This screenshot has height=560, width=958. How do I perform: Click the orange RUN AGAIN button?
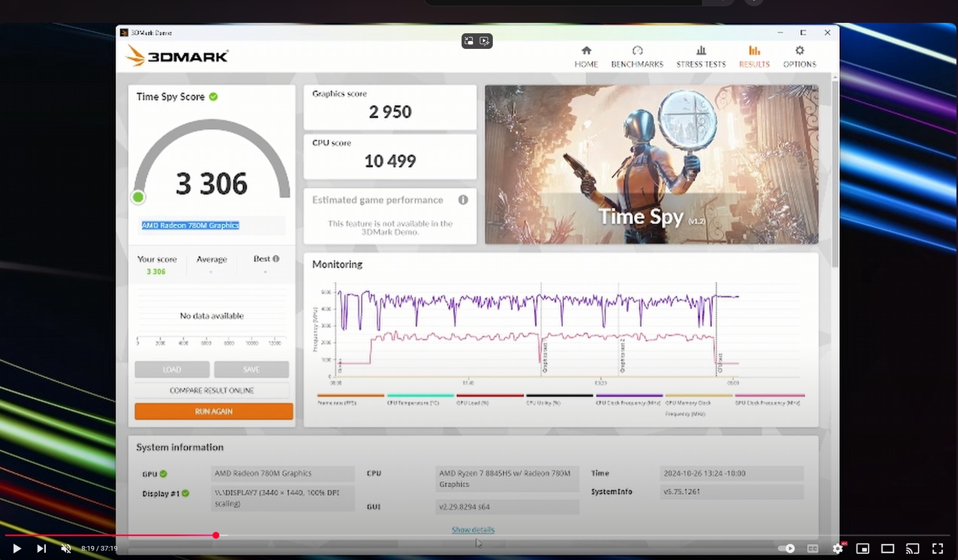coord(214,411)
